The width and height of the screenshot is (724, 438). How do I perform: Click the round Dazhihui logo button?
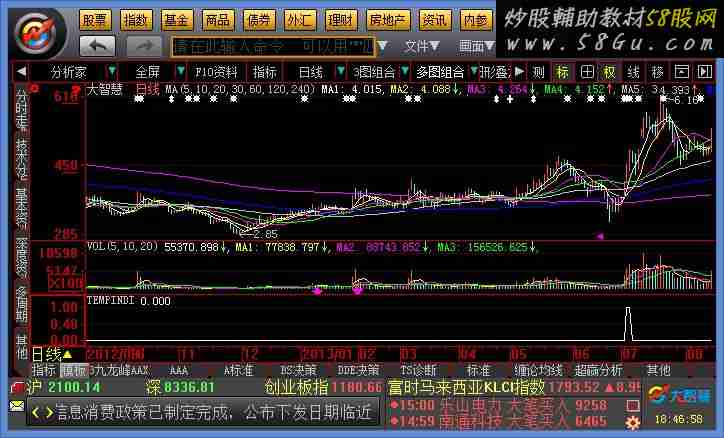click(x=39, y=33)
